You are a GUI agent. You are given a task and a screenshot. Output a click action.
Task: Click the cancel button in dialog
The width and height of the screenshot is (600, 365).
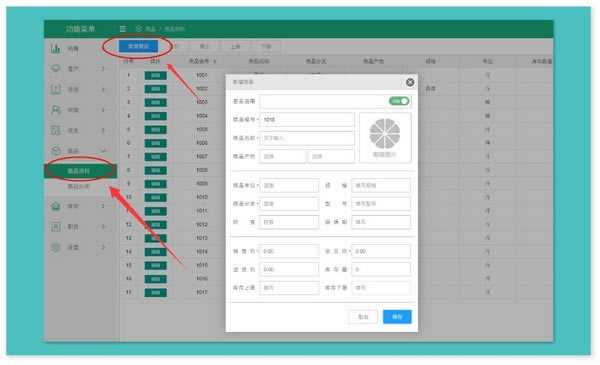coord(363,317)
